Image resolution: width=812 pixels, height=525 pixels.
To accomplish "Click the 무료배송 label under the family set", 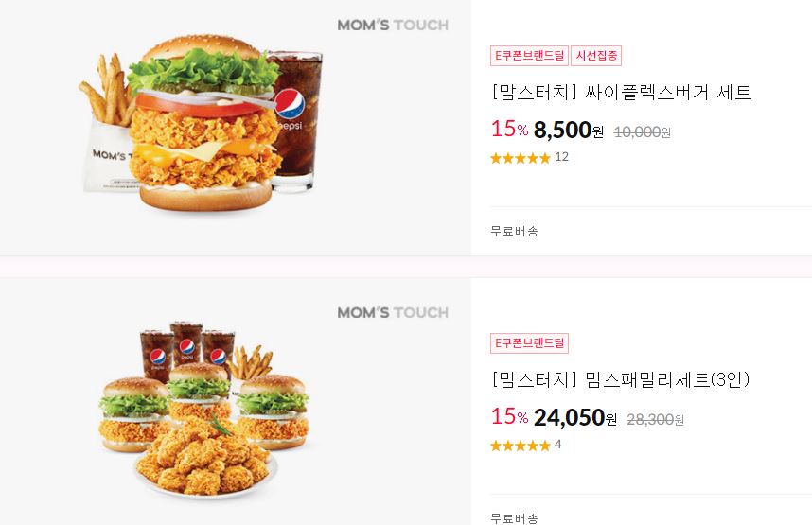I will coord(514,517).
